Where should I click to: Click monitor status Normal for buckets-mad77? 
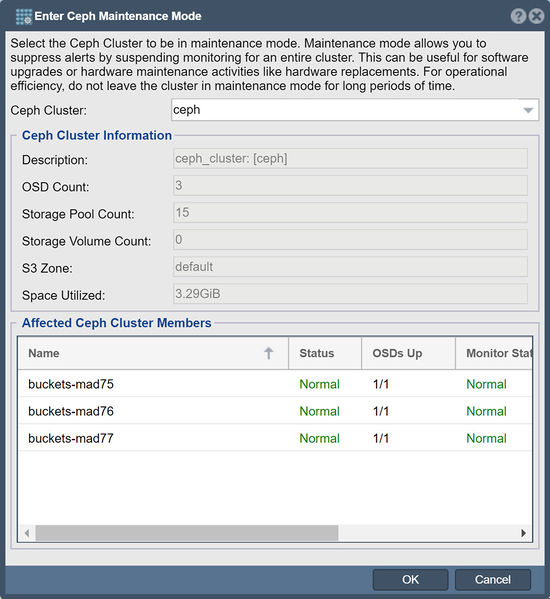(486, 439)
